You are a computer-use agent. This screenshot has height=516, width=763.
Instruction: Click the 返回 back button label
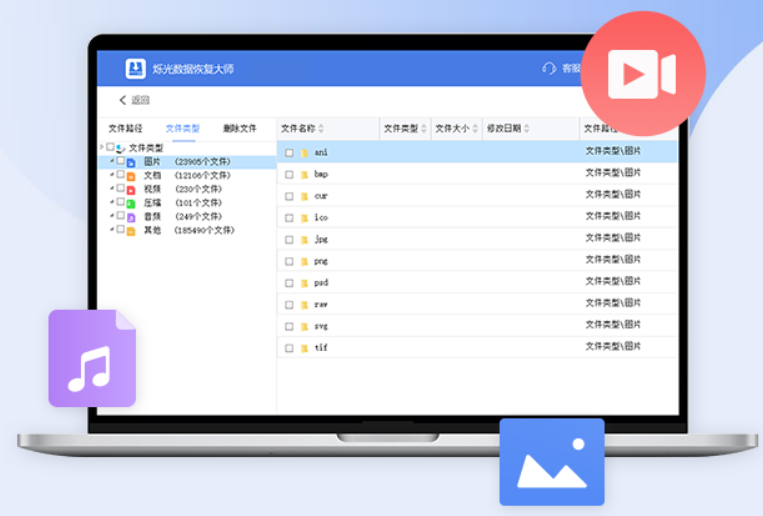140,100
